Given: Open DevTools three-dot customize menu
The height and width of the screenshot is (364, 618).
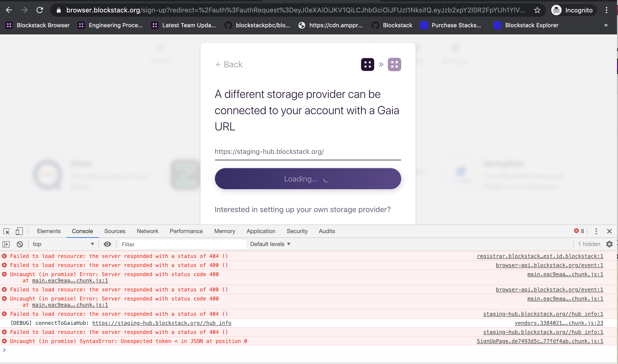Looking at the screenshot, I should click(x=596, y=231).
